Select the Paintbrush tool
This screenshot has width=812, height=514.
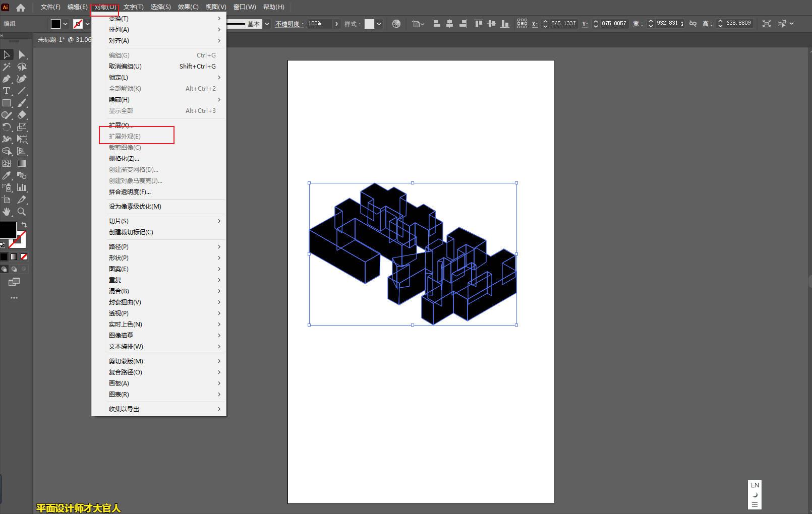tap(22, 103)
